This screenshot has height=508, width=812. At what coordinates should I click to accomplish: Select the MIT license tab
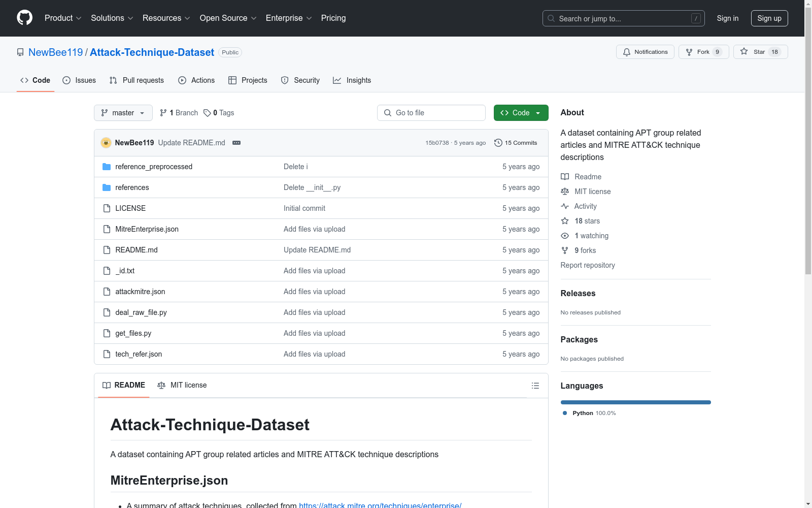(182, 385)
